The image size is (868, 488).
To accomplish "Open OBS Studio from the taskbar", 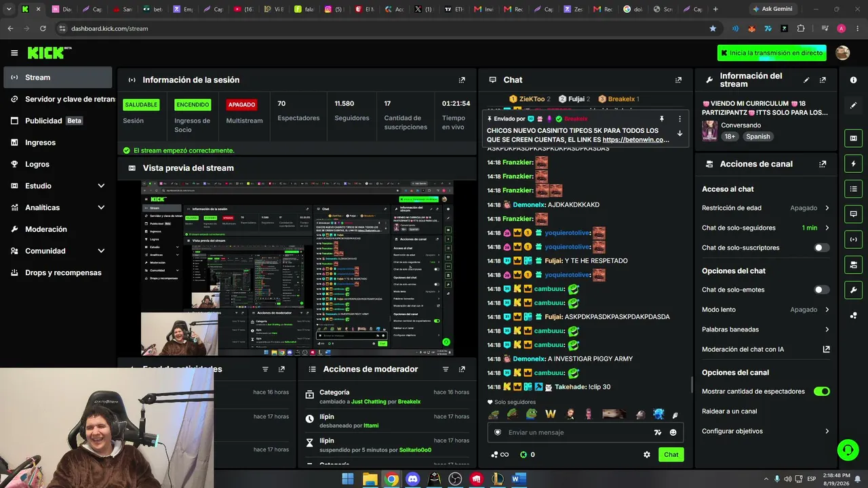I will tap(455, 479).
